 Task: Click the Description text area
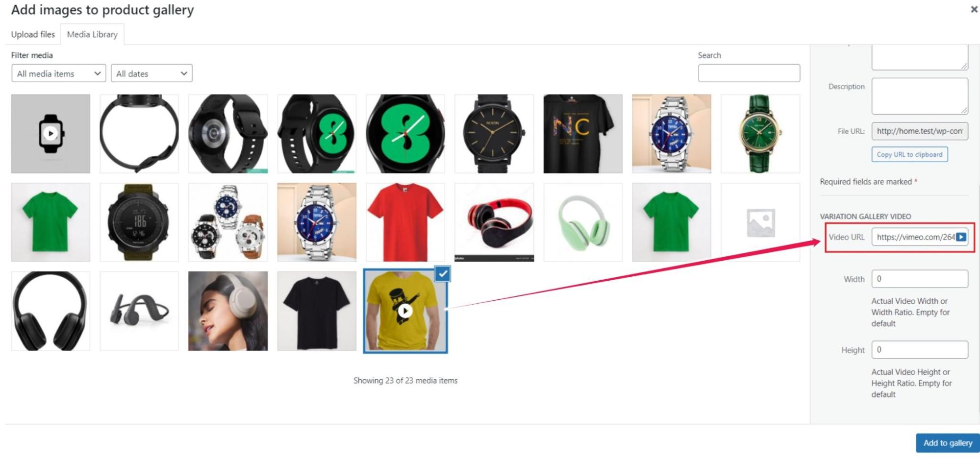pyautogui.click(x=920, y=96)
